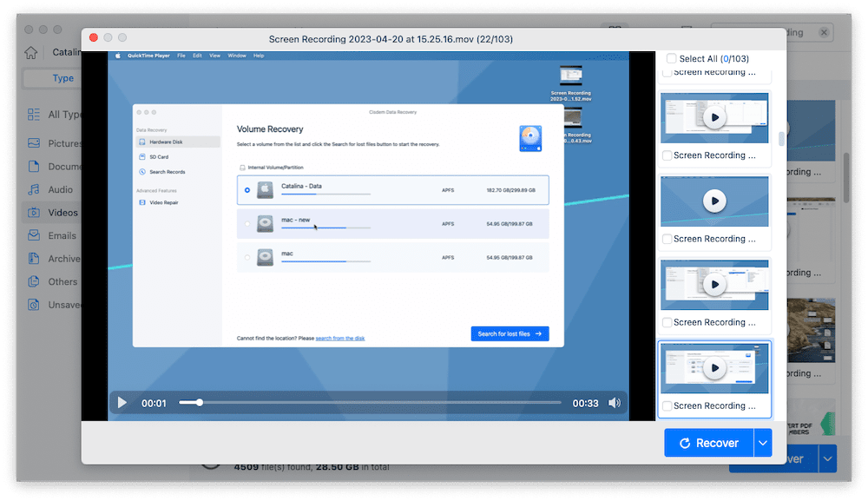The image size is (868, 501).
Task: Click the 4509 file(s) found status text
Action: click(312, 468)
